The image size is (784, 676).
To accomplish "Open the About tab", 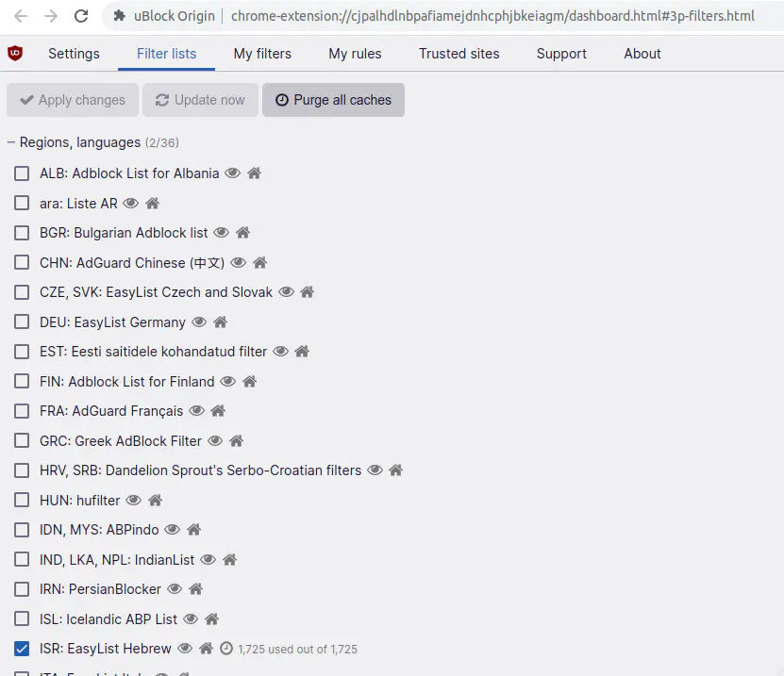I will (x=642, y=54).
